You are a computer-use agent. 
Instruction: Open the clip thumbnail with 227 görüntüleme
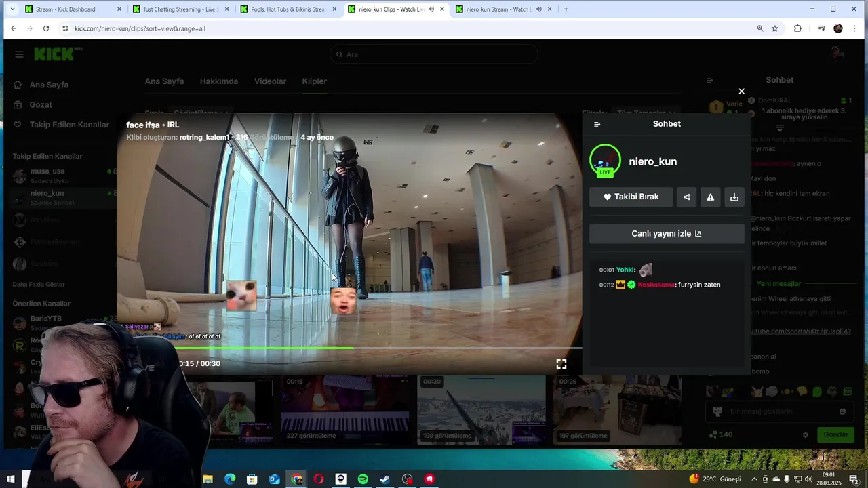click(x=344, y=411)
